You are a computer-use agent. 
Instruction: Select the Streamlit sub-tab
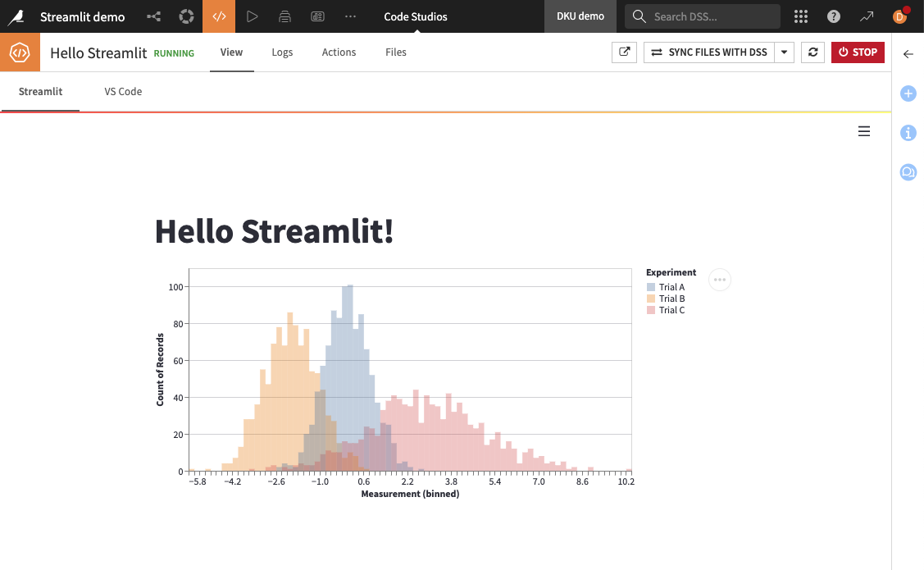40,91
